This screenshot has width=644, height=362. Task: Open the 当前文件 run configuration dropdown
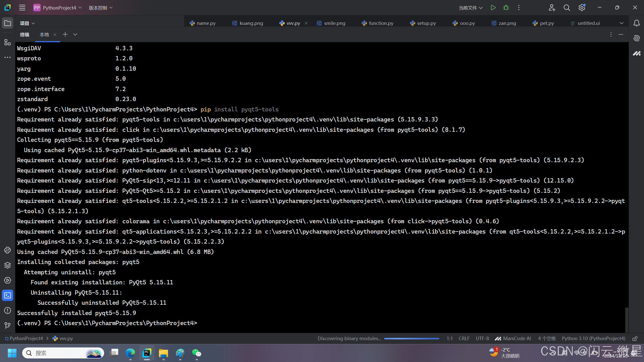[470, 8]
